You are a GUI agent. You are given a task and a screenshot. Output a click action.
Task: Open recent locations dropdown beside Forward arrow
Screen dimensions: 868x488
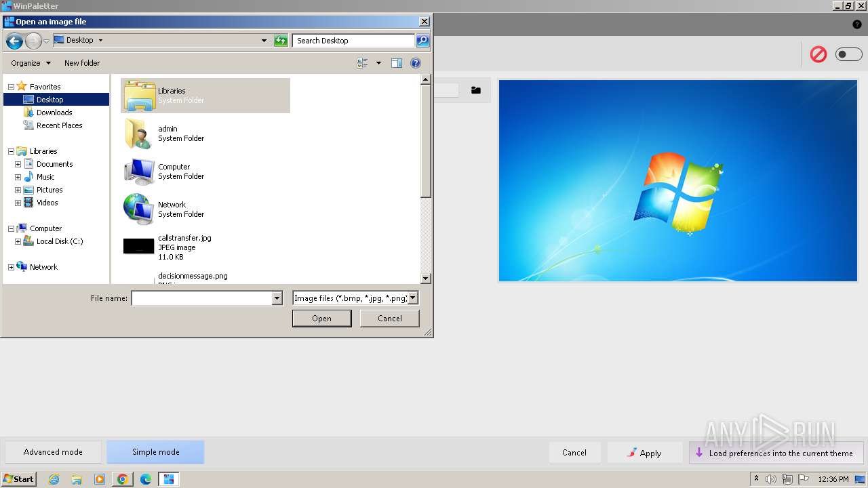(46, 41)
